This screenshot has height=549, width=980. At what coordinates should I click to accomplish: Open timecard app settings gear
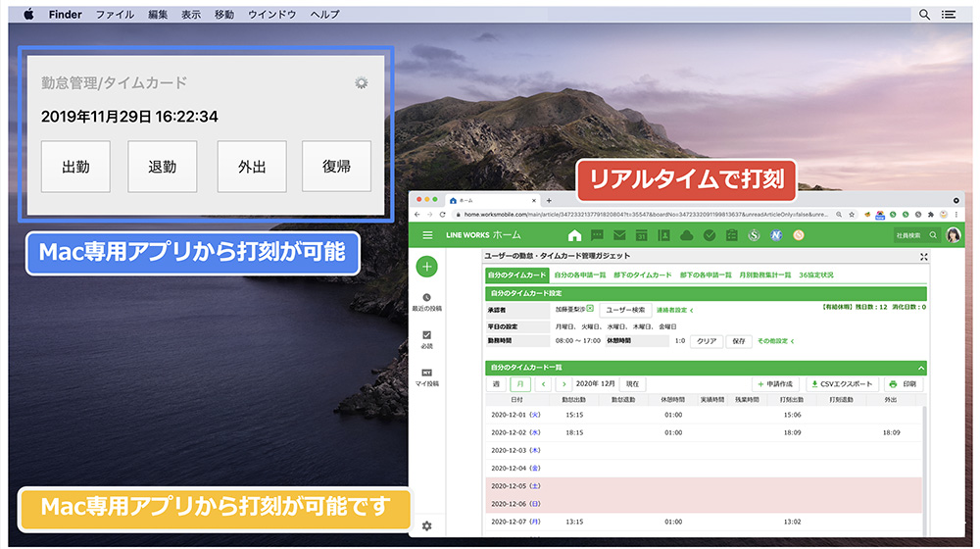click(362, 82)
